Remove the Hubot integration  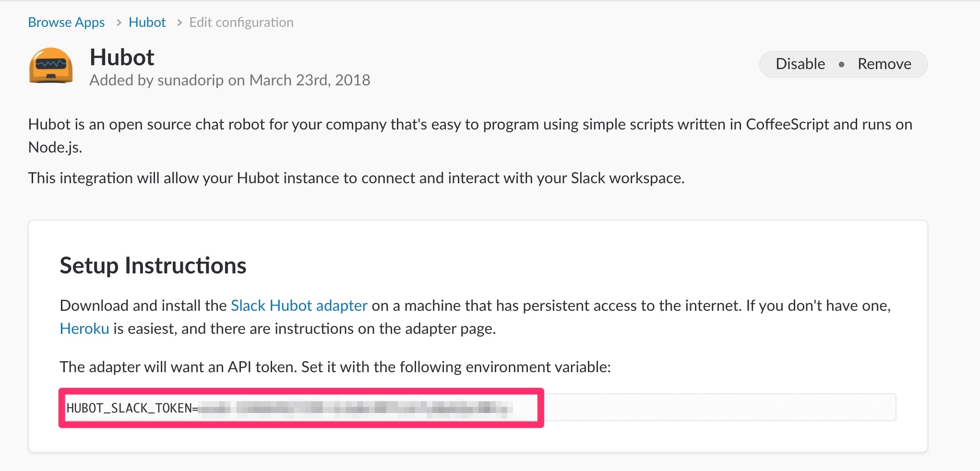(884, 64)
